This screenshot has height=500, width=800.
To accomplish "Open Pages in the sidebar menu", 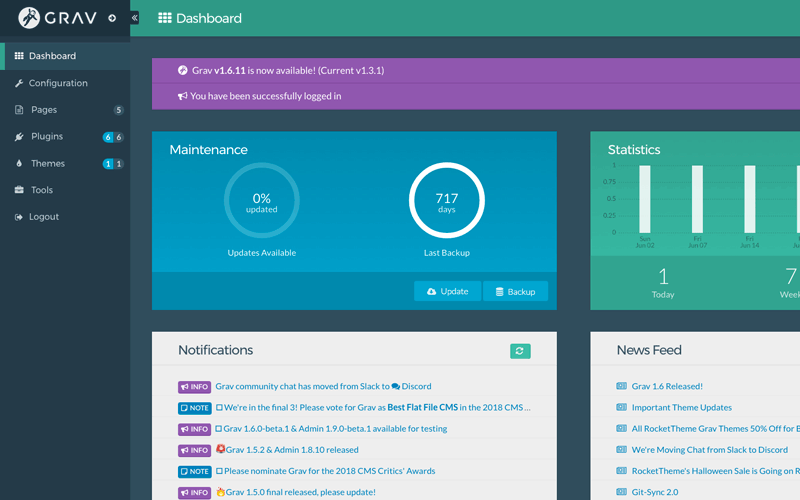I will (x=65, y=110).
